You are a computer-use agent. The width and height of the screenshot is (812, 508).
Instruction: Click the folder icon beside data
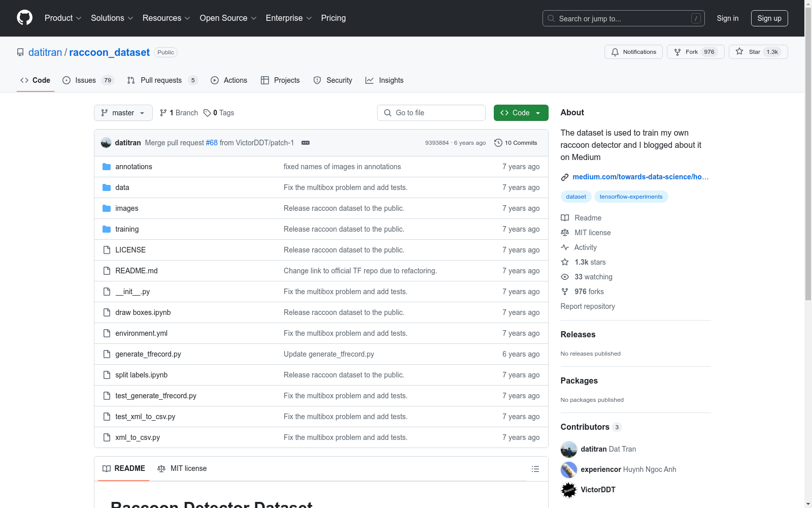click(107, 187)
